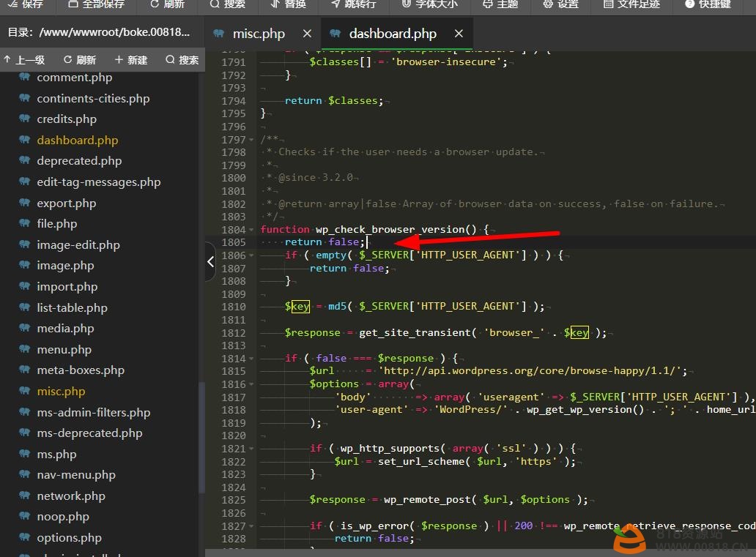Switch to the misc.php editor tab
This screenshot has width=756, height=557.
pyautogui.click(x=259, y=34)
